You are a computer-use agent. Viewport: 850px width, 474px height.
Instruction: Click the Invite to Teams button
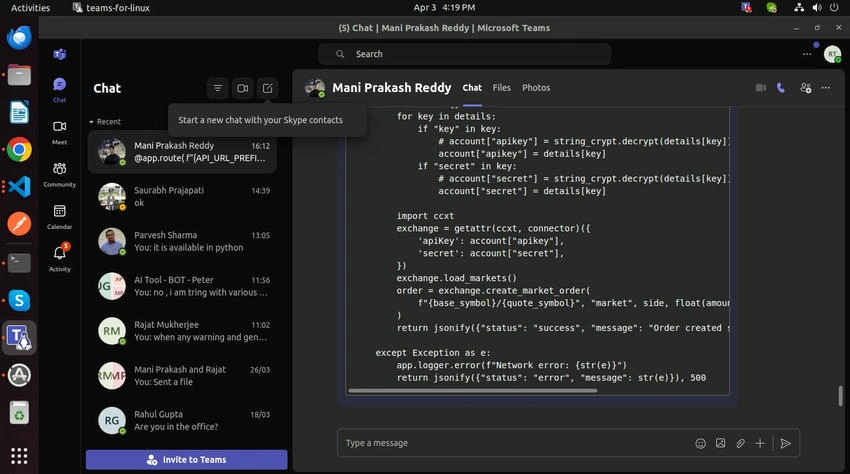186,459
